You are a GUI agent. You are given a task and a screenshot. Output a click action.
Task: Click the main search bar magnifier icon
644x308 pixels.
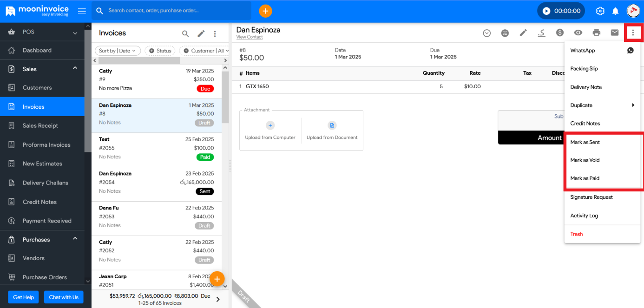coord(99,11)
